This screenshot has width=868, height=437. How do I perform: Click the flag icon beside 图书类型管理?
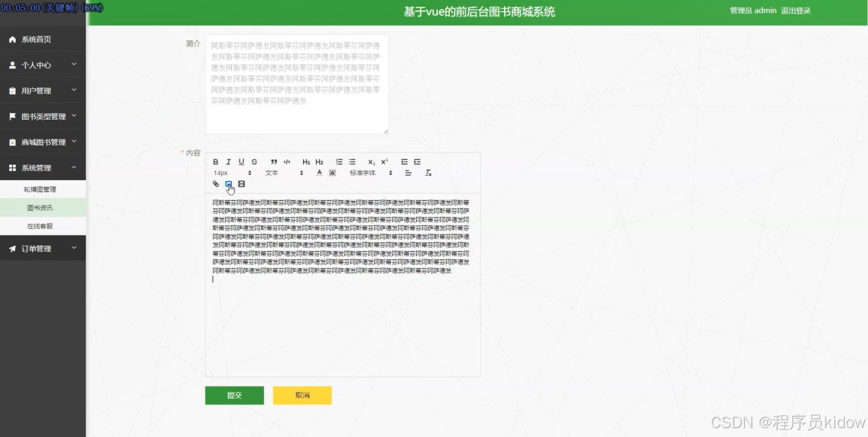[x=12, y=116]
